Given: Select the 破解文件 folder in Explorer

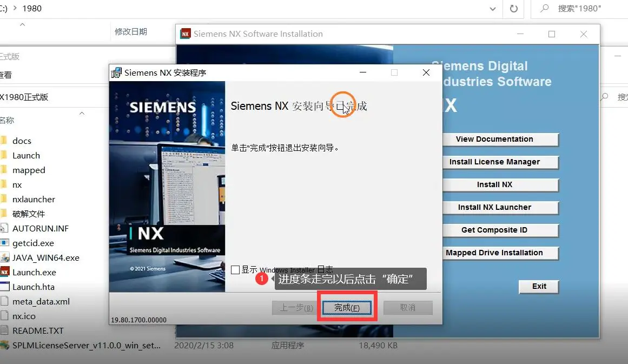Looking at the screenshot, I should click(29, 214).
